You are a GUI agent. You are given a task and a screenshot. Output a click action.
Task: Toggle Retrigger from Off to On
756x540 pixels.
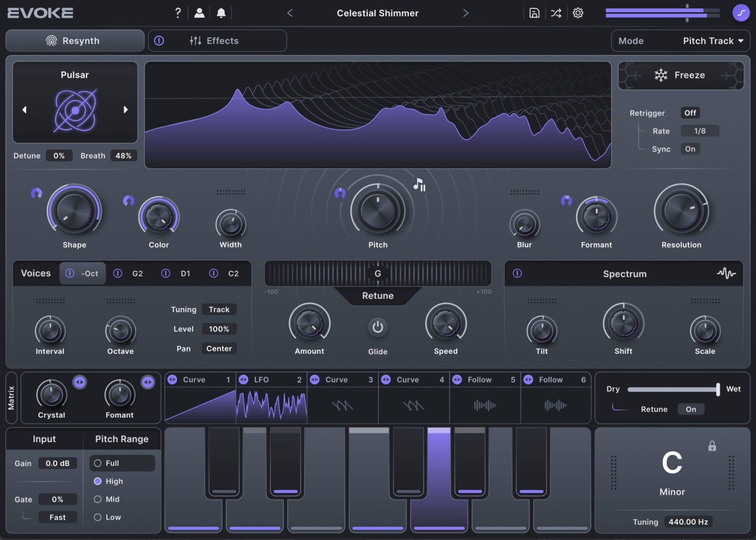point(690,113)
